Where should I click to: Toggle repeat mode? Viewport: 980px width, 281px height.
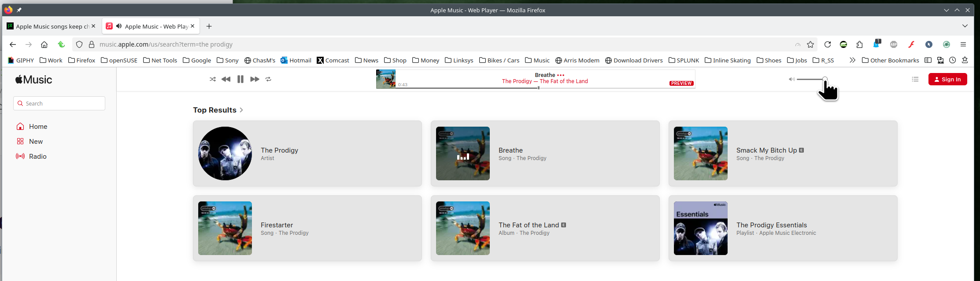tap(268, 79)
